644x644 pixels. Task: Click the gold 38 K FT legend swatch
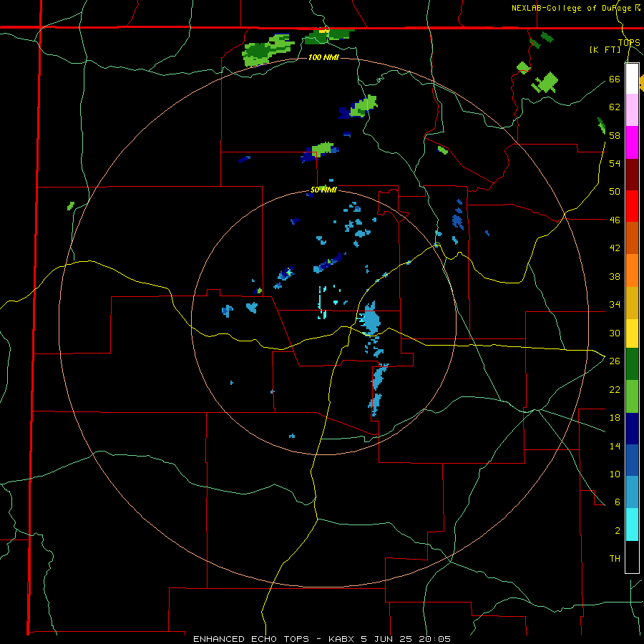[632, 303]
